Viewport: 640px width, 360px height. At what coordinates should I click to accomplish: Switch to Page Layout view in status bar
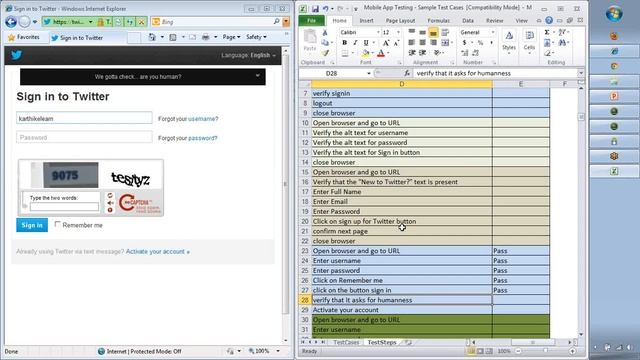click(x=480, y=351)
